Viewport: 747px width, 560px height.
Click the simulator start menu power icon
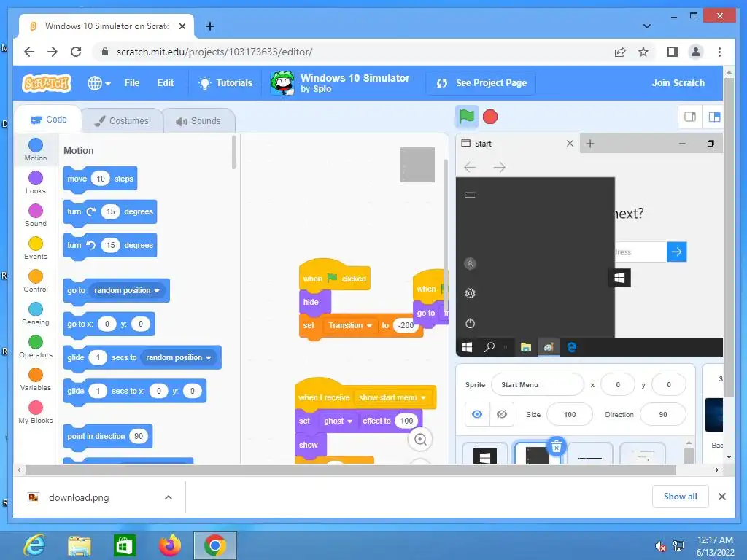[471, 323]
